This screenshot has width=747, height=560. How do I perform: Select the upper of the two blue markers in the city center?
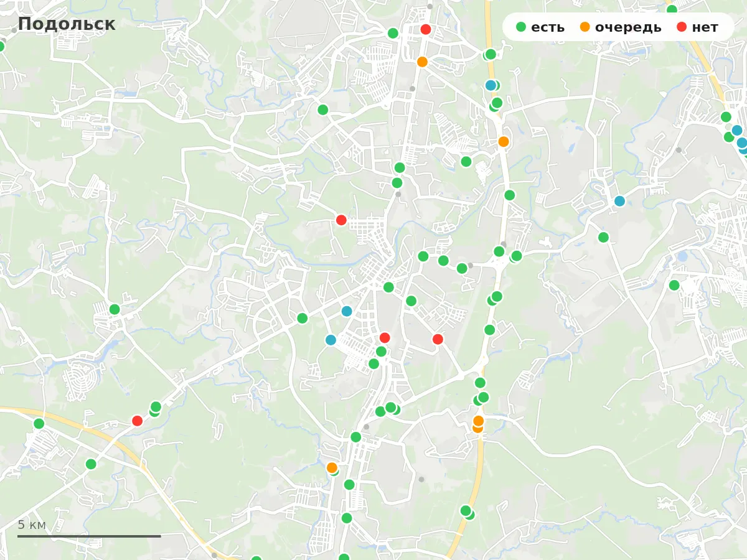[347, 311]
